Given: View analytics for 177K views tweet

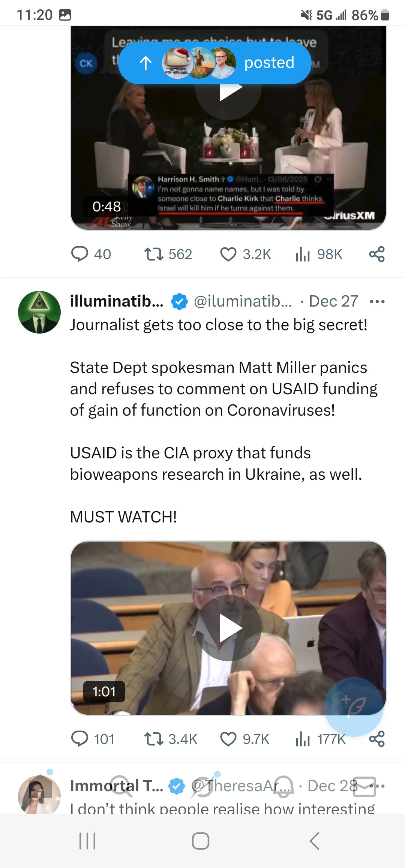Looking at the screenshot, I should tap(303, 739).
